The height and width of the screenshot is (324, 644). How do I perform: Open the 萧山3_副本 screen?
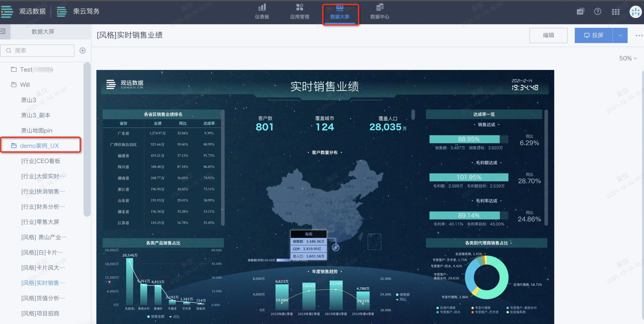click(36, 115)
